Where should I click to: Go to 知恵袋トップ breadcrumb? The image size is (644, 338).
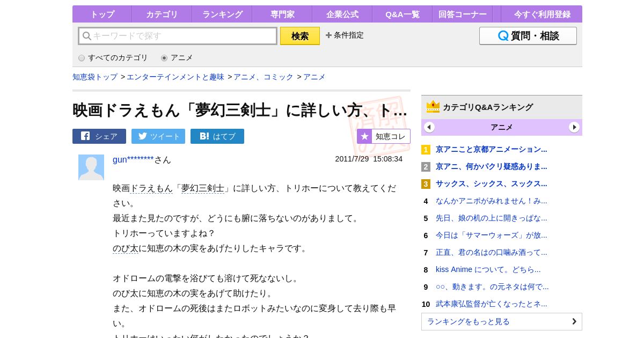click(x=95, y=77)
